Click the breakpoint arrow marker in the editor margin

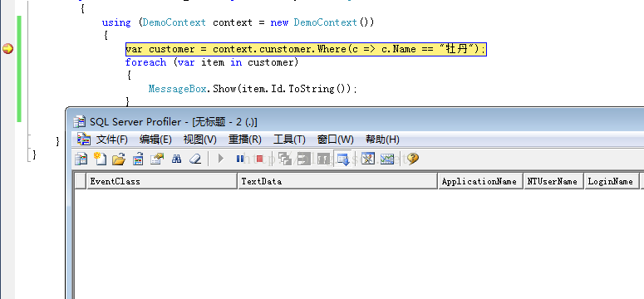pyautogui.click(x=7, y=49)
